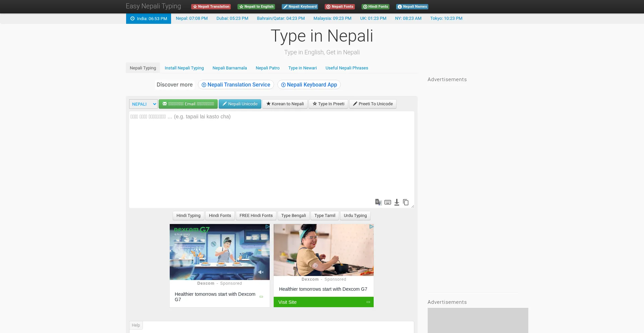
Task: Click the Help button near the bottom
Action: (136, 325)
